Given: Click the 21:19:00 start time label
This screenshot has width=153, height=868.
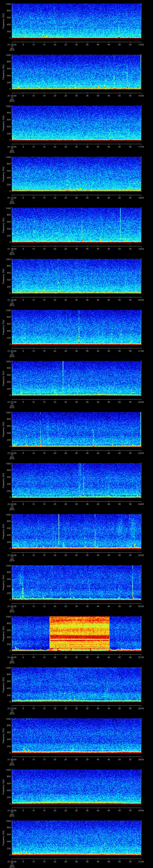Looking at the screenshot, I should point(12,300).
